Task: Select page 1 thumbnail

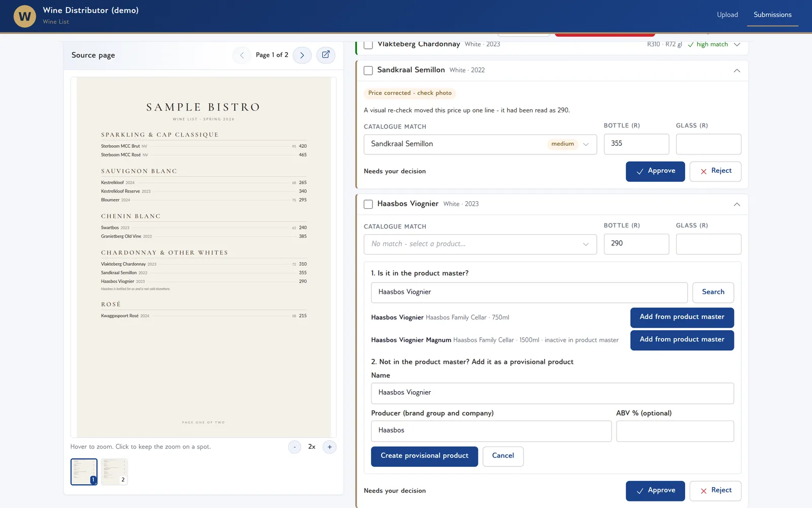Action: click(84, 472)
